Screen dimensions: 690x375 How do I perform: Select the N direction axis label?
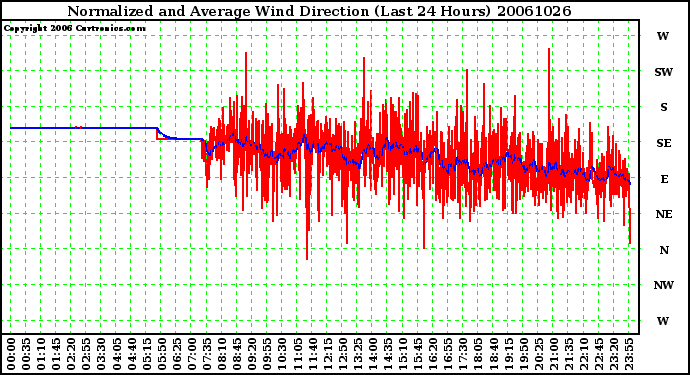tap(664, 250)
